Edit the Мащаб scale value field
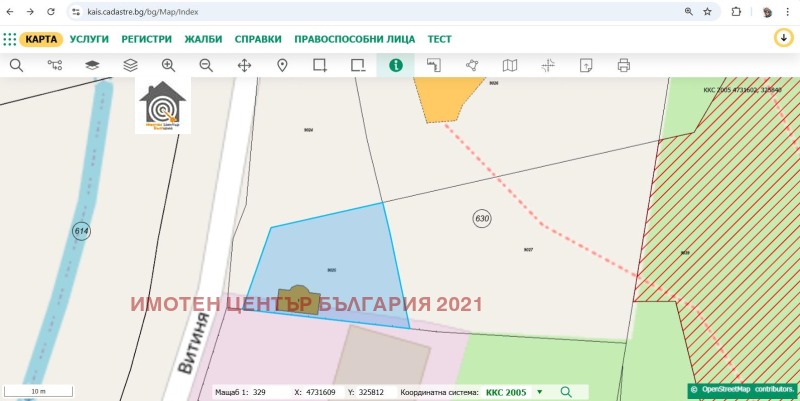This screenshot has height=401, width=800. click(x=270, y=392)
